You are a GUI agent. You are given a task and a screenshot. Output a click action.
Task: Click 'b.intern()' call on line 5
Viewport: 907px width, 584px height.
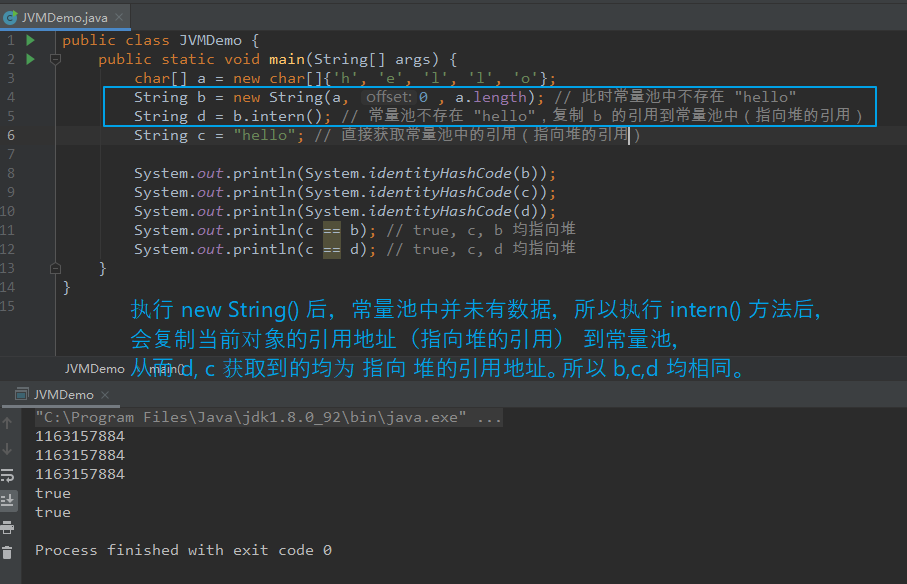tap(278, 116)
